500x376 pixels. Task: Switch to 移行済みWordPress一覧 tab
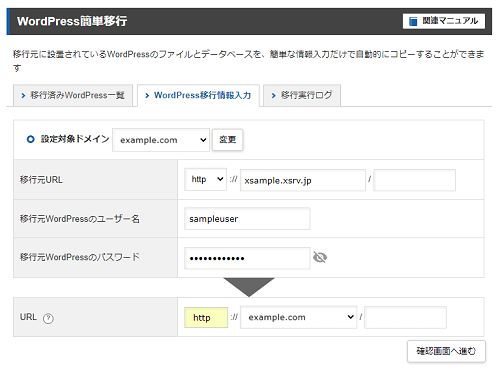(73, 96)
